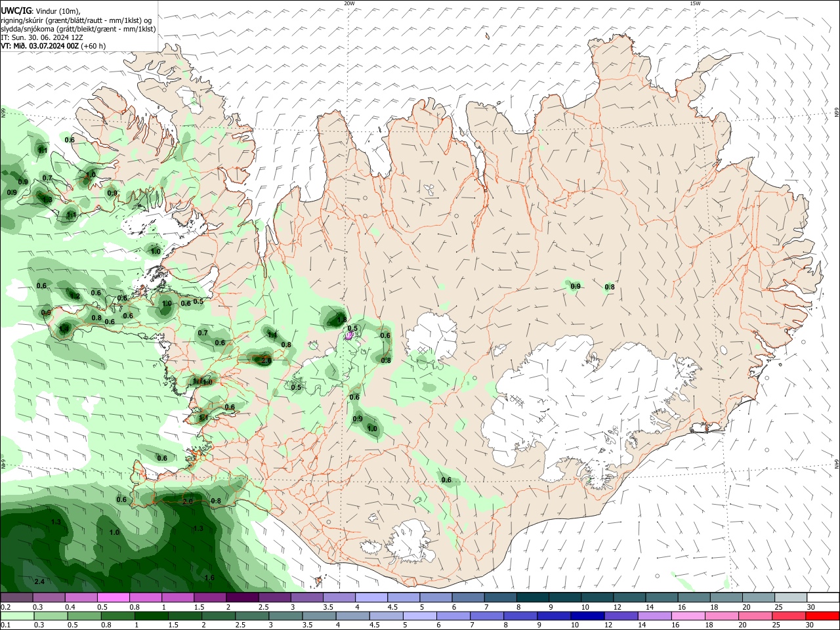The height and width of the screenshot is (630, 840).
Task: Pick the lower legend swatch labeled 7
Action: pos(486,616)
